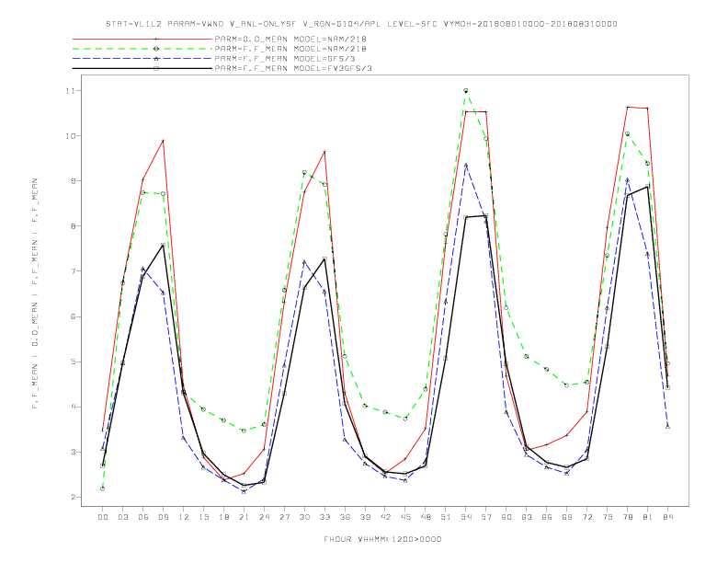Click x-axis forecast hour label 78

point(627,517)
